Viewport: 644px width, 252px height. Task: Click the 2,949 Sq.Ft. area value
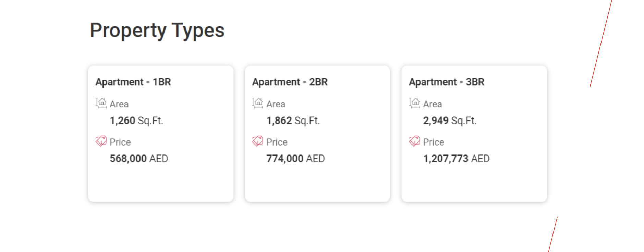450,121
